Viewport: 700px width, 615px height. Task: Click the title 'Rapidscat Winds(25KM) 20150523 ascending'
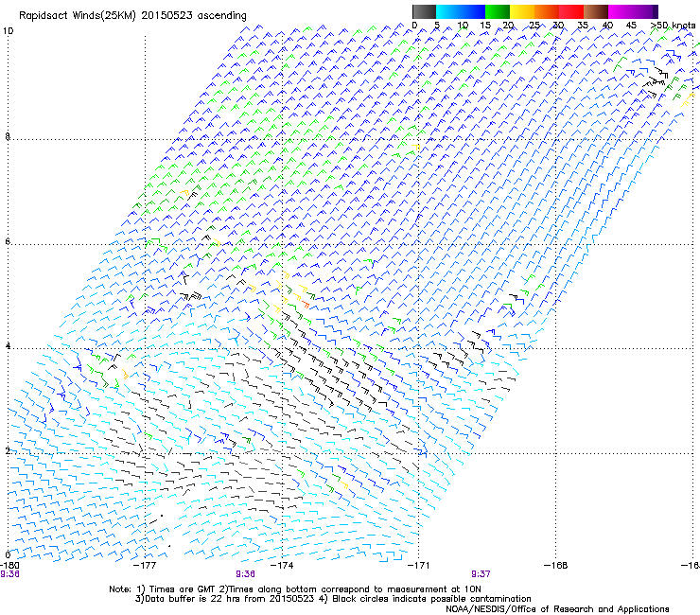tap(132, 16)
